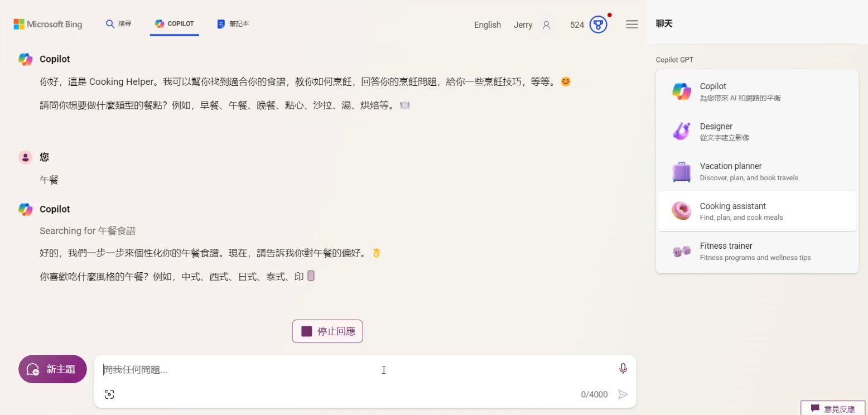The width and height of the screenshot is (868, 415).
Task: Click the user profile avatar icon
Action: (547, 25)
